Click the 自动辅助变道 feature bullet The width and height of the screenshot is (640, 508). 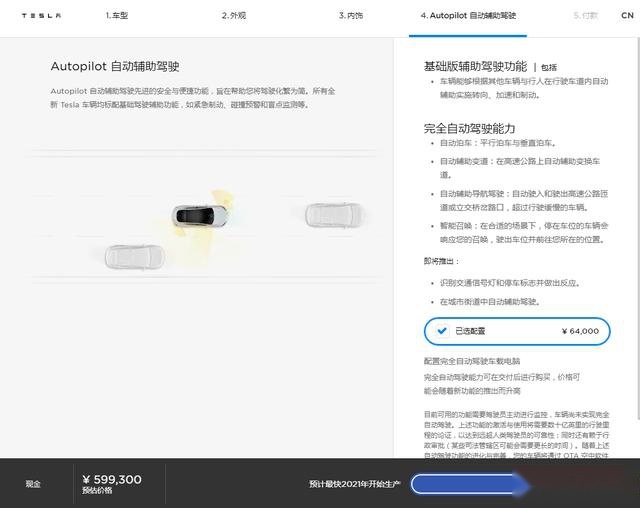point(520,168)
